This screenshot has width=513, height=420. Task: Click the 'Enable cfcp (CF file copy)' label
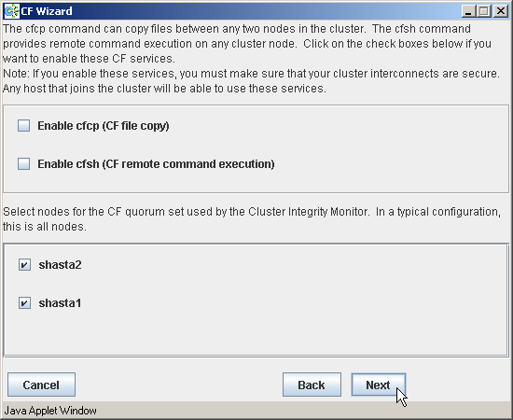pyautogui.click(x=104, y=126)
